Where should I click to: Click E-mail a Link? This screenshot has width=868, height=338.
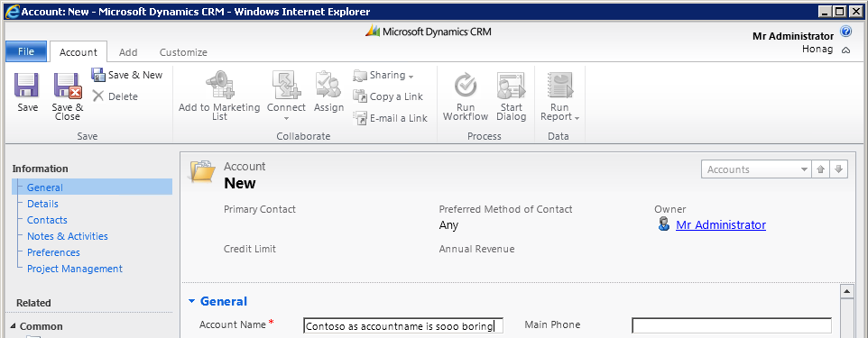point(391,118)
